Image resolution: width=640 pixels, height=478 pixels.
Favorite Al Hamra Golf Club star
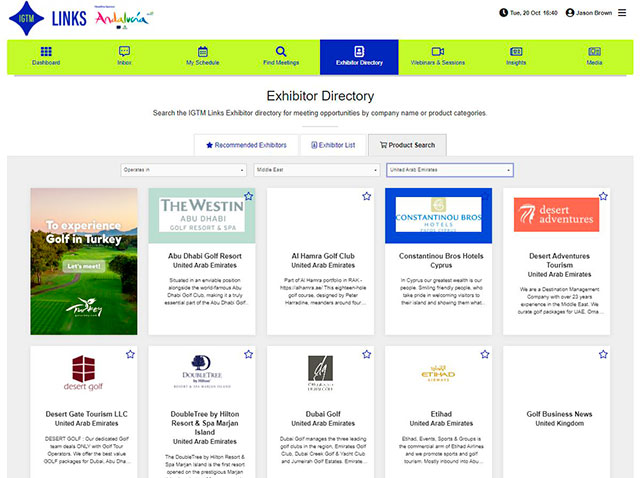[367, 196]
